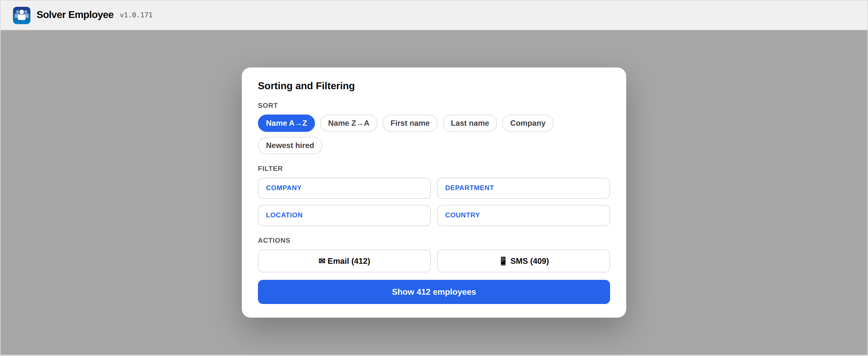Viewport: 868px width, 356px height.
Task: Click the version label v1.0.171
Action: (x=136, y=15)
